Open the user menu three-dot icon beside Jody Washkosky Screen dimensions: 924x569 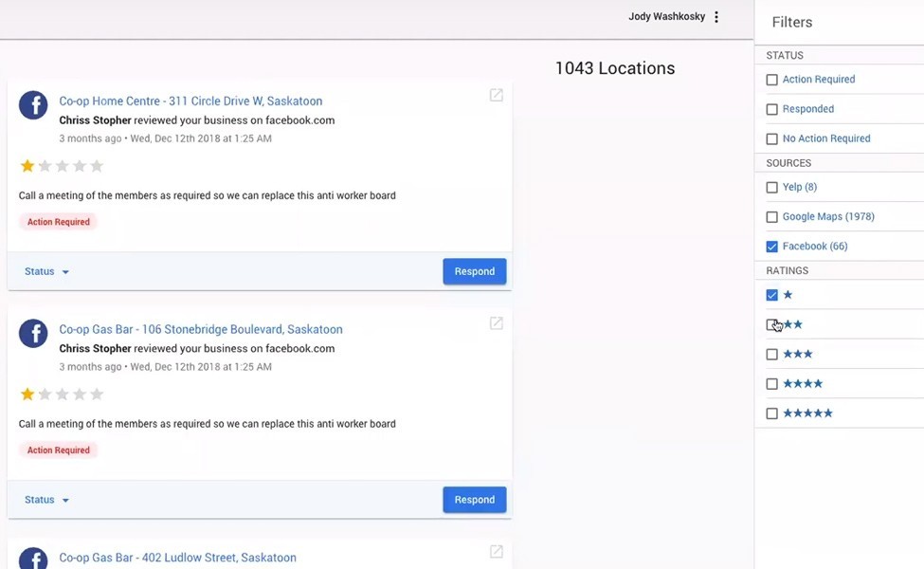tap(716, 17)
